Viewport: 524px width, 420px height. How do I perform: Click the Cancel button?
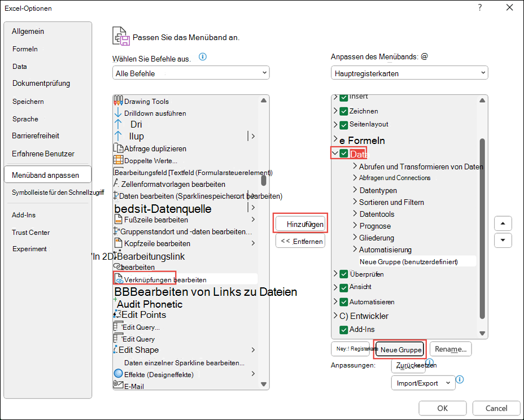click(496, 408)
